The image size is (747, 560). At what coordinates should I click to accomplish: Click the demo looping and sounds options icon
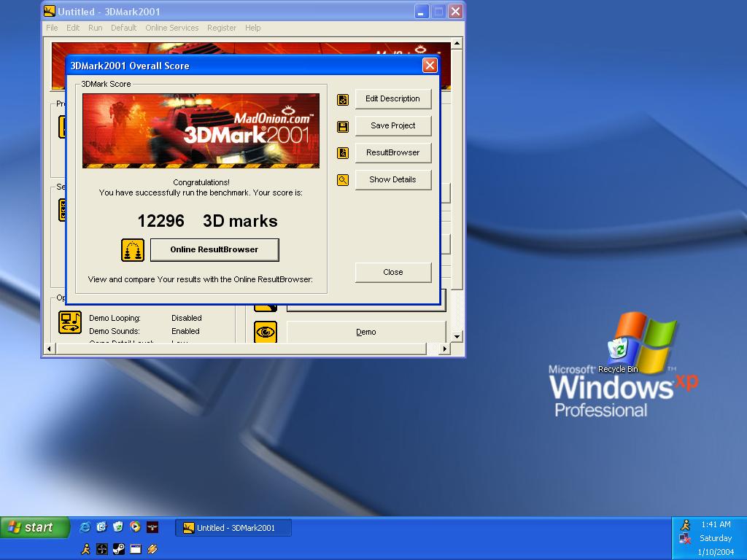pos(70,322)
